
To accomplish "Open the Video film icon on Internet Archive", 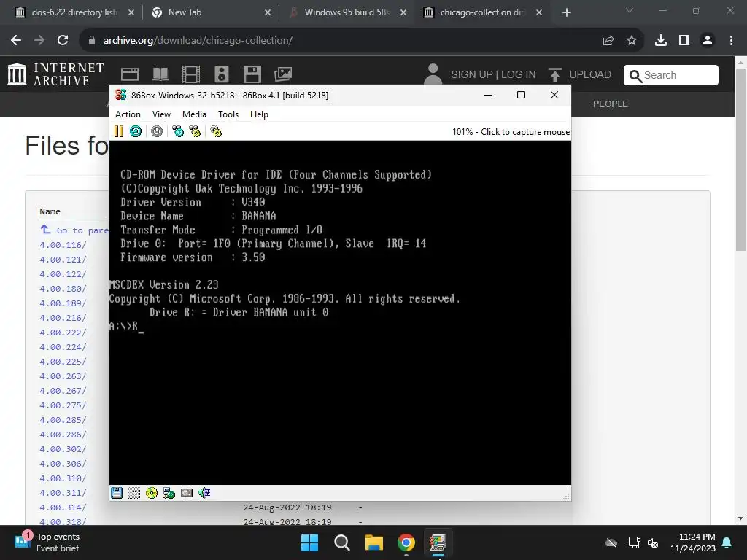I will coord(191,74).
